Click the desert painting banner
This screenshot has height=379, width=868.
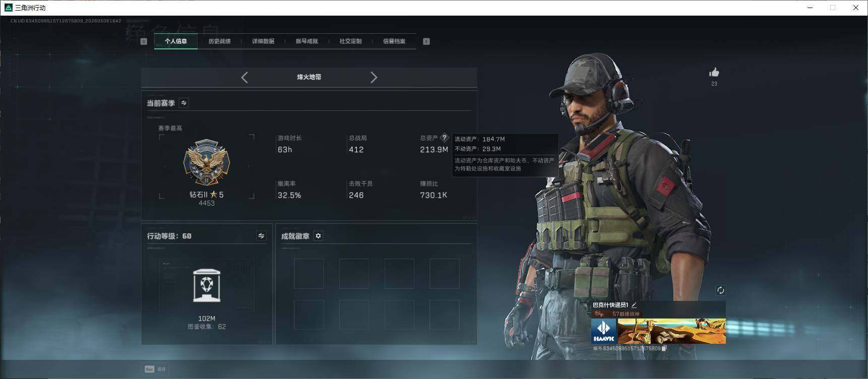[x=672, y=331]
